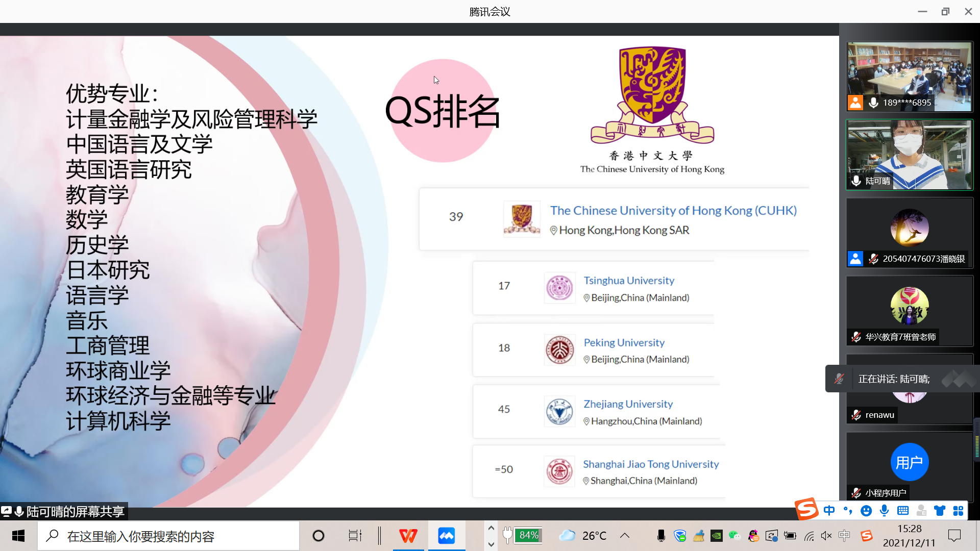Open battery 84% indicator
980x551 pixels.
tap(522, 535)
